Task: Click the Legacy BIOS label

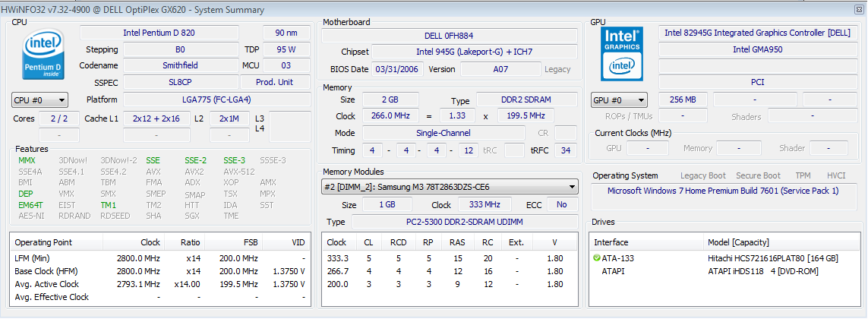Action: point(557,70)
